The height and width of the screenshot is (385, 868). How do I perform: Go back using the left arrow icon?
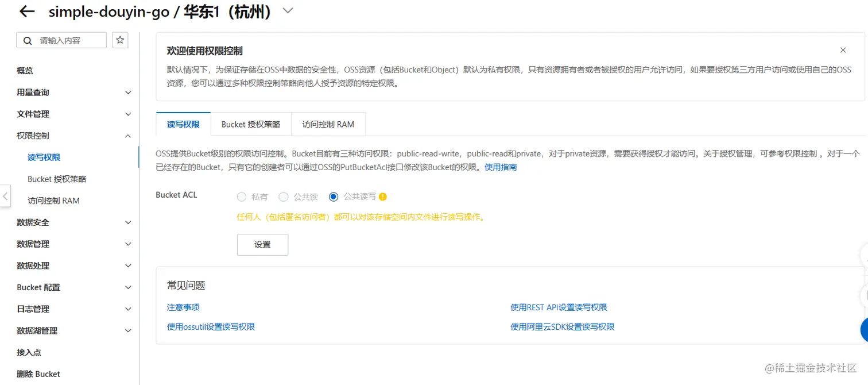coord(27,11)
